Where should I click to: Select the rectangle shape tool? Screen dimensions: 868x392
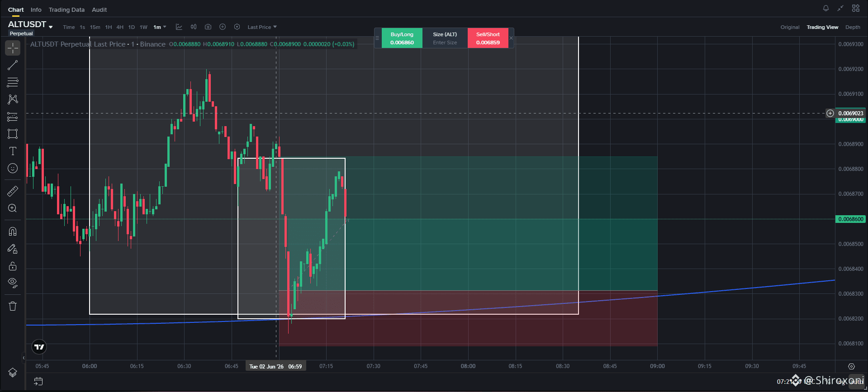click(13, 134)
